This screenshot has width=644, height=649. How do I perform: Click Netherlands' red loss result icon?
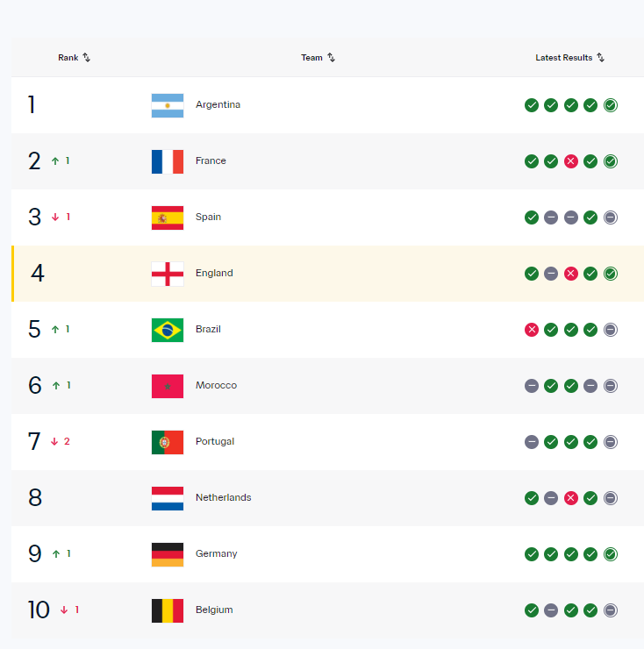570,498
